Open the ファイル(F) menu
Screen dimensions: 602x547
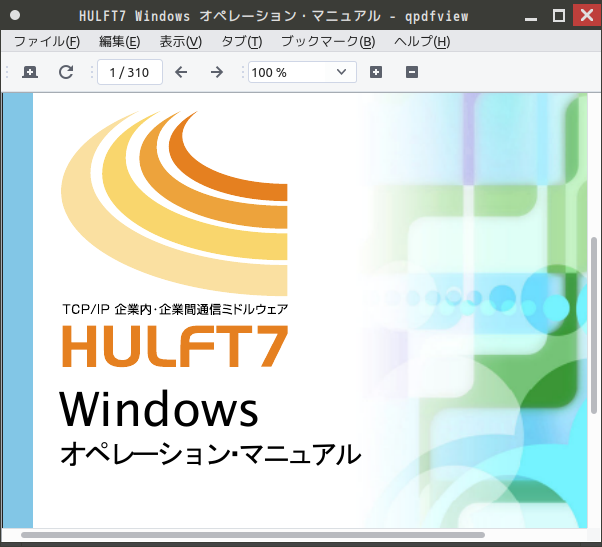[47, 41]
